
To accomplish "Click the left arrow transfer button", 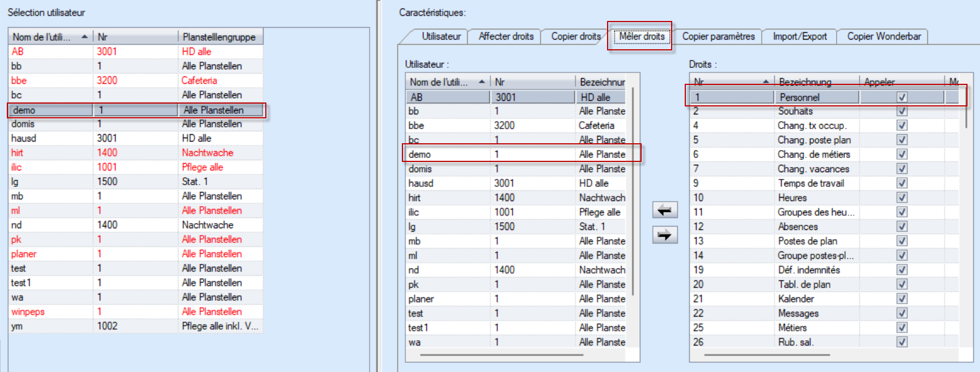I will point(664,210).
